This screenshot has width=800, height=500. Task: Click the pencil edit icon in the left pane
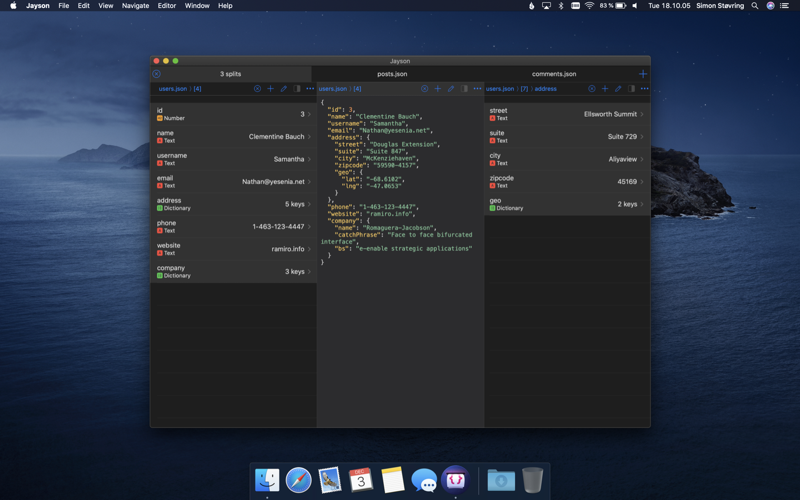coord(283,89)
